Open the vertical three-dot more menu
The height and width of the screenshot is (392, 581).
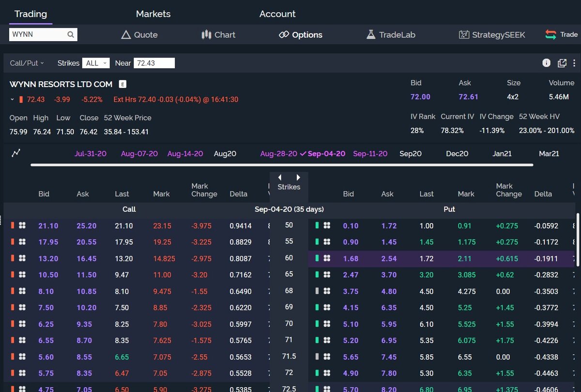(x=574, y=63)
